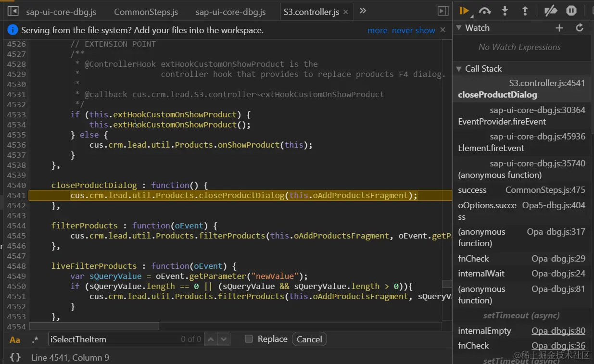
Task: Click the horizontal scrollbar of editor
Action: 94,326
